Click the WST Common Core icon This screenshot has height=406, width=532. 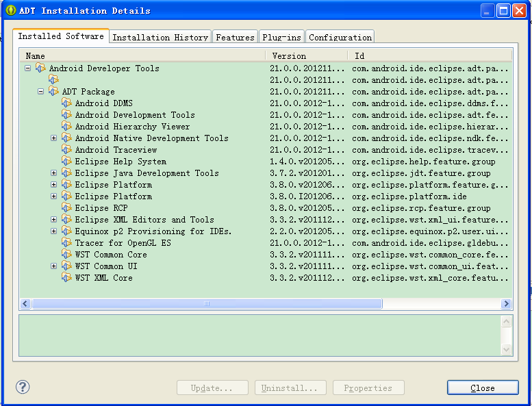(66, 255)
